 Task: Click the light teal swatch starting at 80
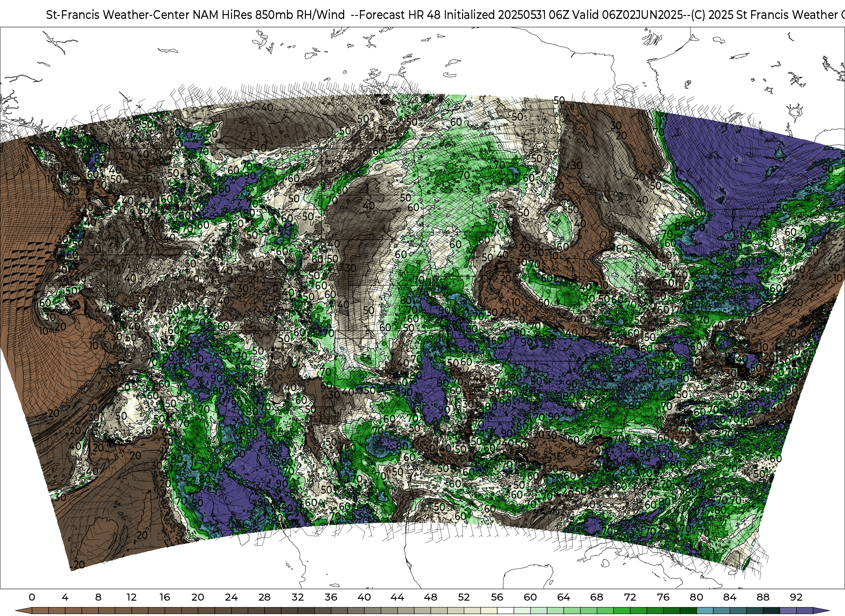point(705,611)
